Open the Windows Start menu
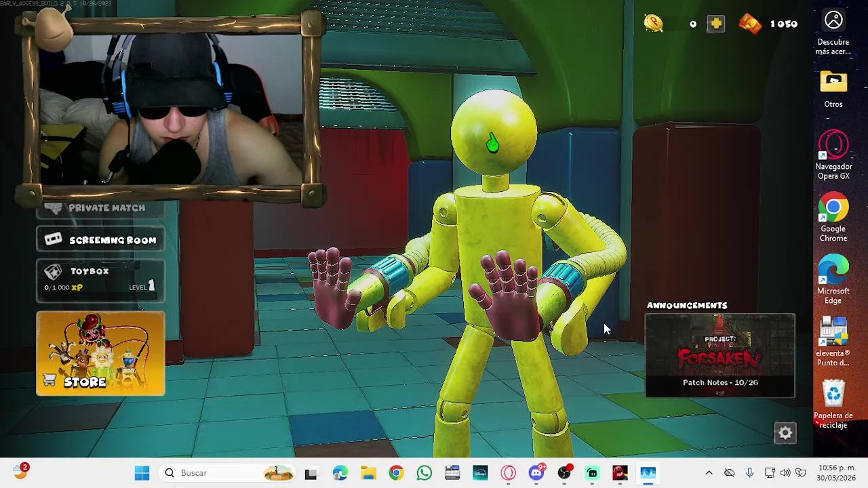The height and width of the screenshot is (488, 868). (x=142, y=473)
